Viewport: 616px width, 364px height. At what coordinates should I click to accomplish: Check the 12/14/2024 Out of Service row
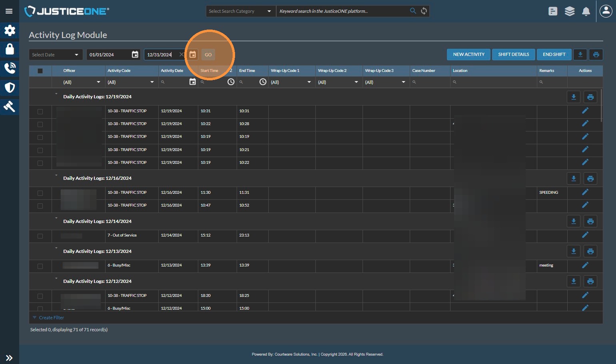(x=40, y=236)
